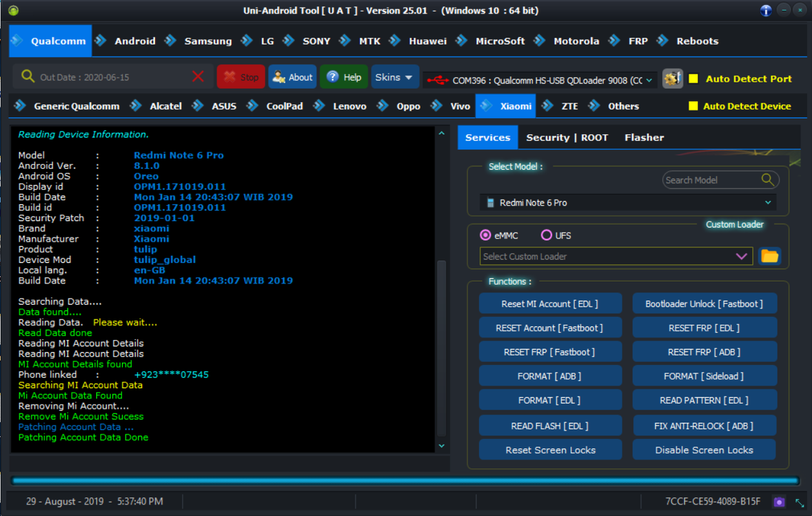Click the phone icon beside Redmi Note 6 Pro
Viewport: 812px width, 516px height.
(x=490, y=203)
